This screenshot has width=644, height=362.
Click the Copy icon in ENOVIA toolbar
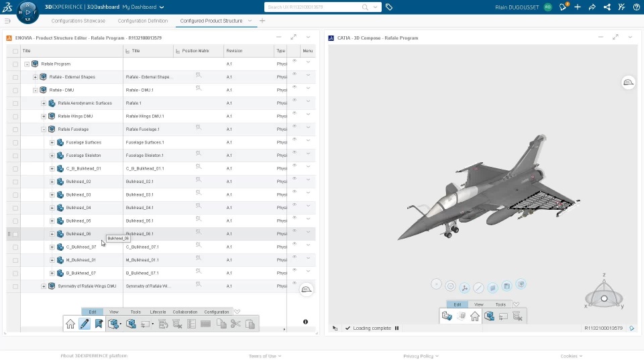[221, 324]
